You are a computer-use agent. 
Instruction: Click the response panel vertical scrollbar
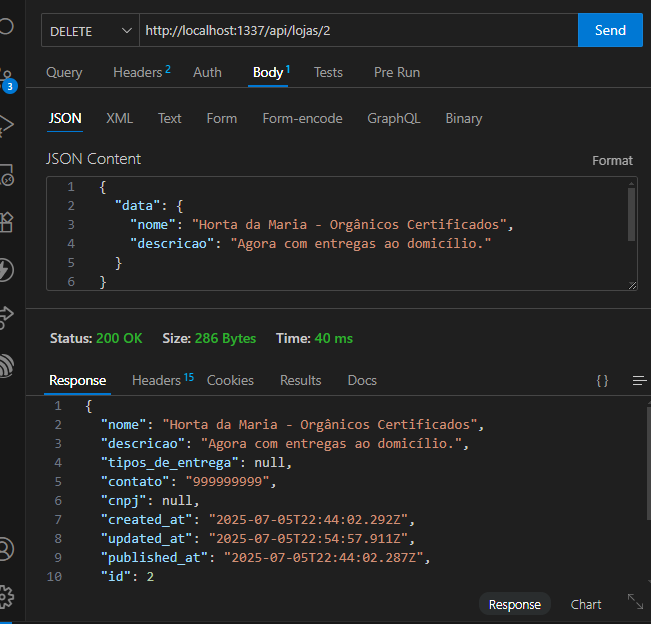tap(649, 463)
